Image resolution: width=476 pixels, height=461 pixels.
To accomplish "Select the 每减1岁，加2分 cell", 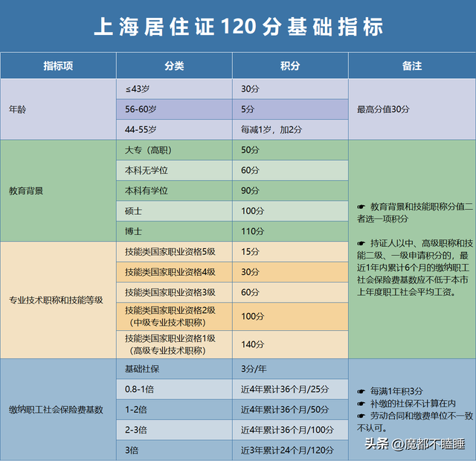I will pos(290,129).
